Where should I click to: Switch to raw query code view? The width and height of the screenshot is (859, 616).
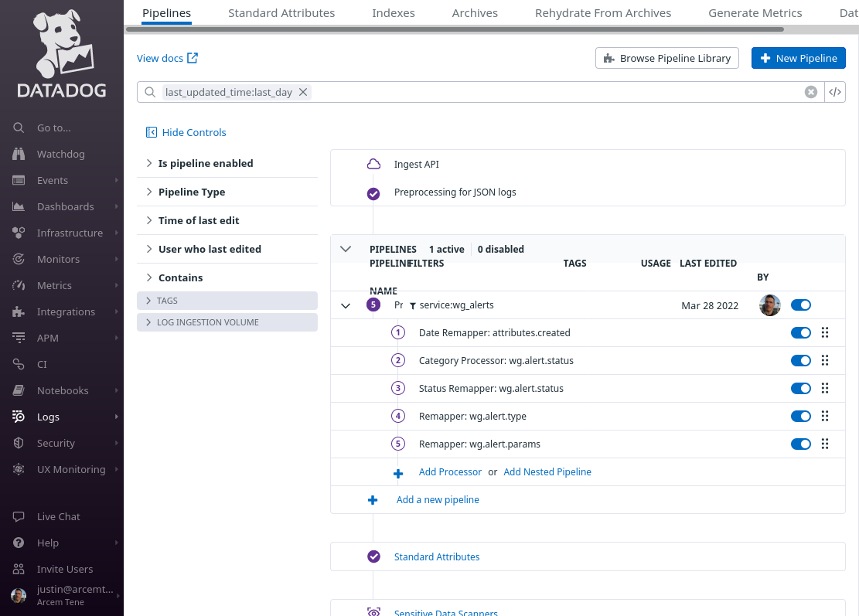(x=835, y=92)
